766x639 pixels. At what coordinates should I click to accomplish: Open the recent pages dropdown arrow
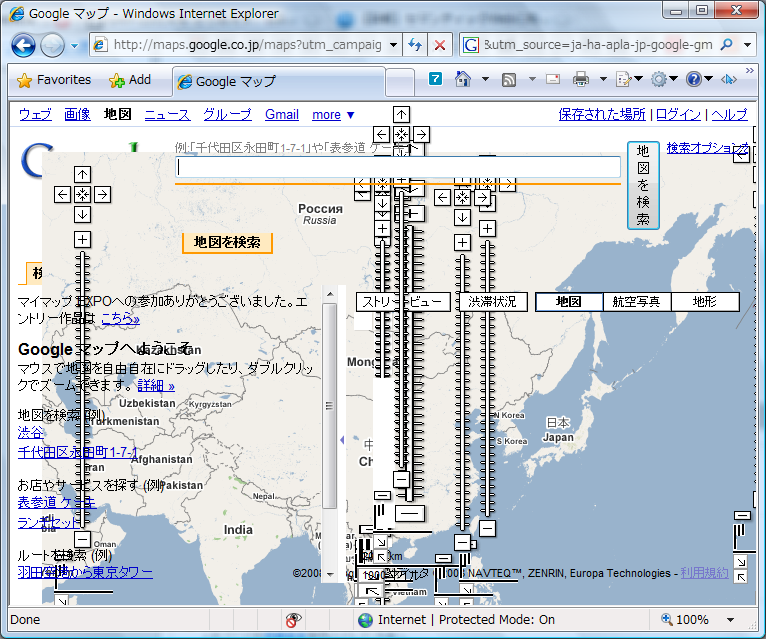(74, 46)
